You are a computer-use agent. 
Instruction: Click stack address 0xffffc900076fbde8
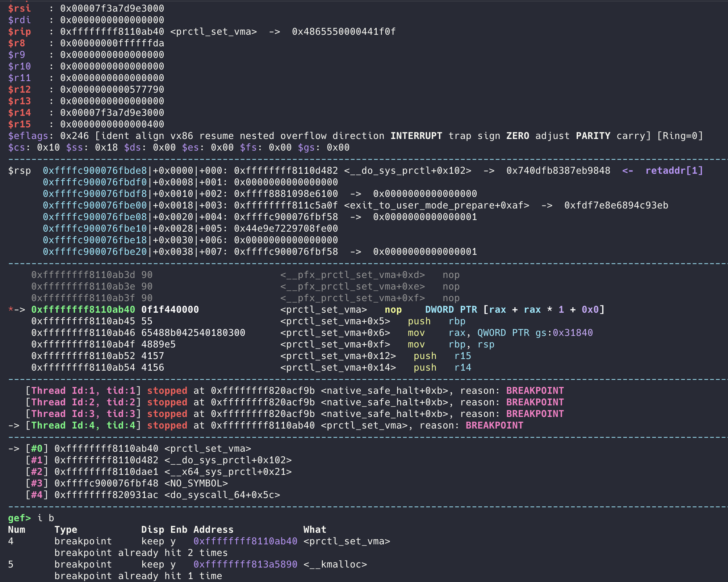[95, 170]
